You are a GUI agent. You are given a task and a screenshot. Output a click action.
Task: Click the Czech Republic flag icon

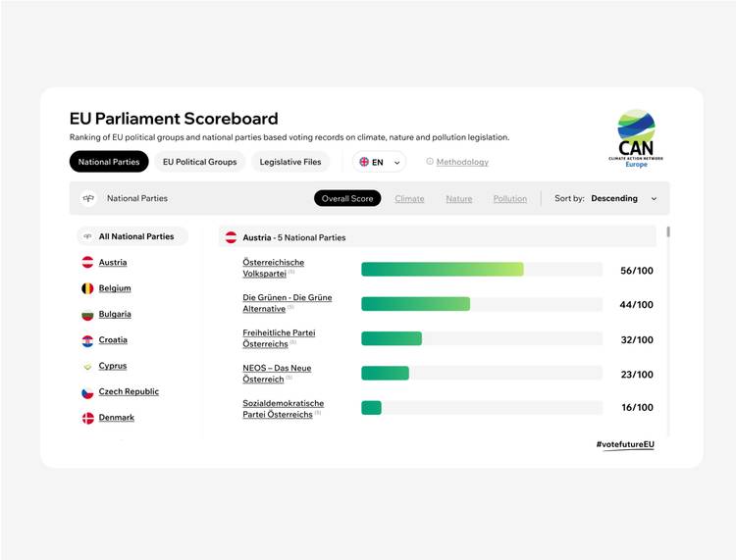pyautogui.click(x=87, y=392)
